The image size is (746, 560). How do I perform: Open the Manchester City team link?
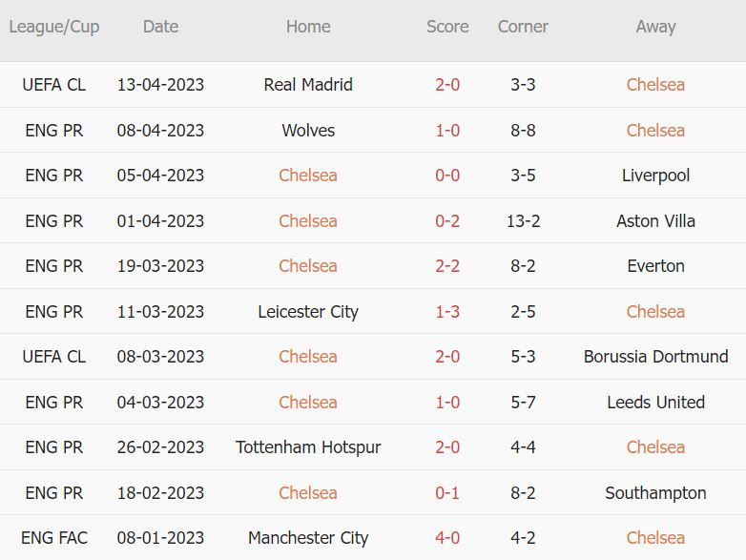tap(308, 538)
